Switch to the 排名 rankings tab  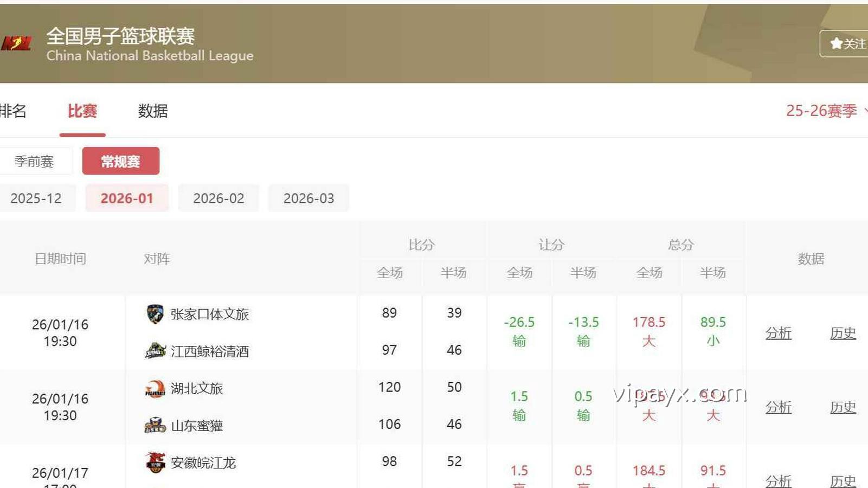coord(14,111)
